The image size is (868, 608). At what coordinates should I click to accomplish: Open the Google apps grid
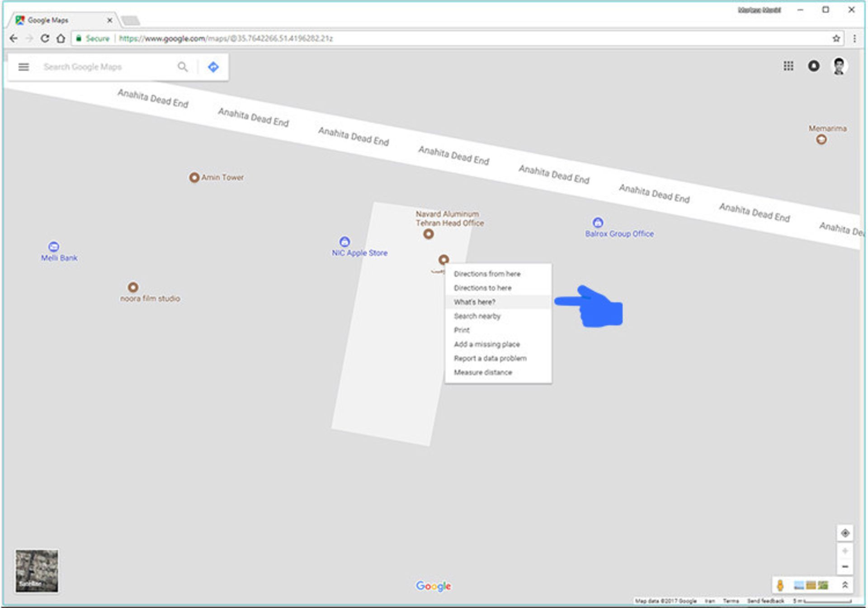pyautogui.click(x=788, y=66)
